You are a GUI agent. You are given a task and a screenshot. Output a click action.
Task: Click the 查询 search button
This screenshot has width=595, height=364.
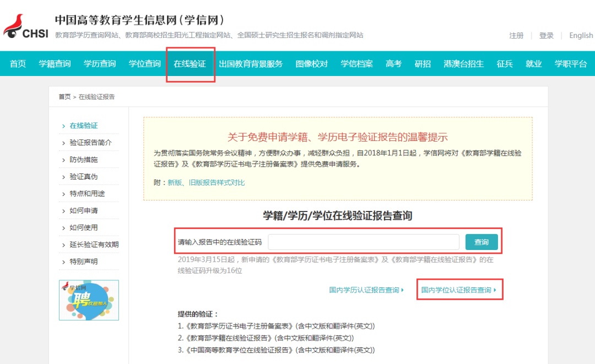coord(481,242)
